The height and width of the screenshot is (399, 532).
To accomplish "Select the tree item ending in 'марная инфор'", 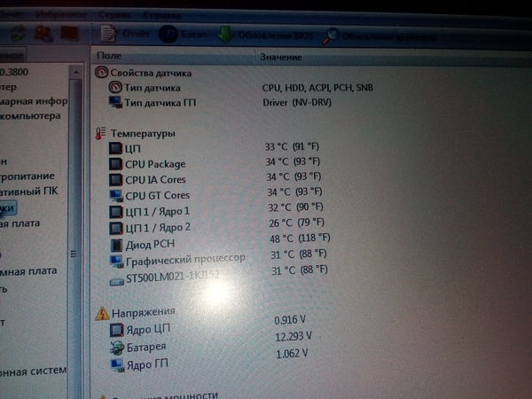I will [34, 101].
